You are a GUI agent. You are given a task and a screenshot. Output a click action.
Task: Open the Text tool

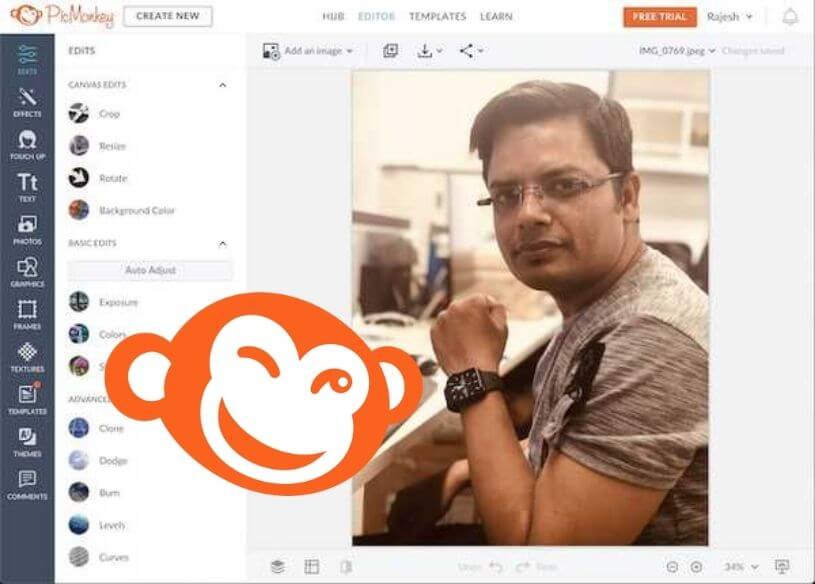pos(27,187)
